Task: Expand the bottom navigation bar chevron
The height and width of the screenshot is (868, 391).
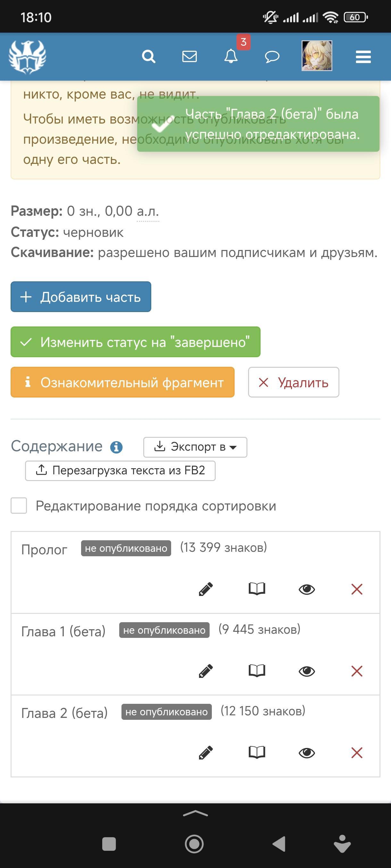Action: (x=195, y=813)
